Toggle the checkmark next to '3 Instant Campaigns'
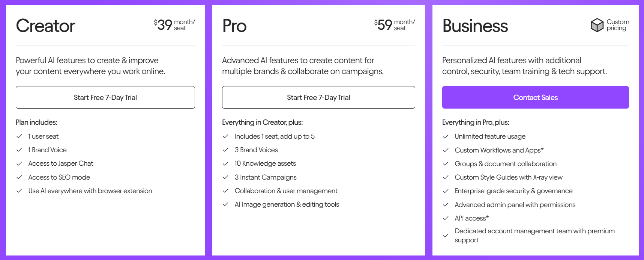The width and height of the screenshot is (644, 260). click(226, 177)
